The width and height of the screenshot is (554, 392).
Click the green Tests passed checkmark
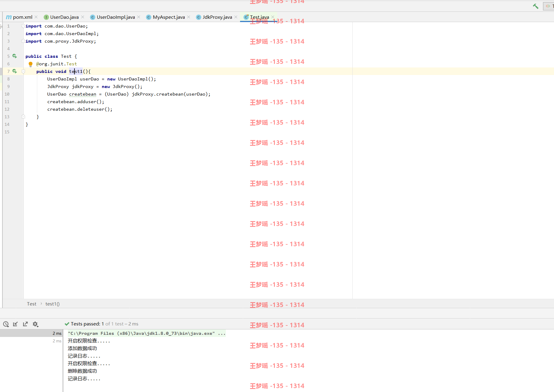pos(67,324)
